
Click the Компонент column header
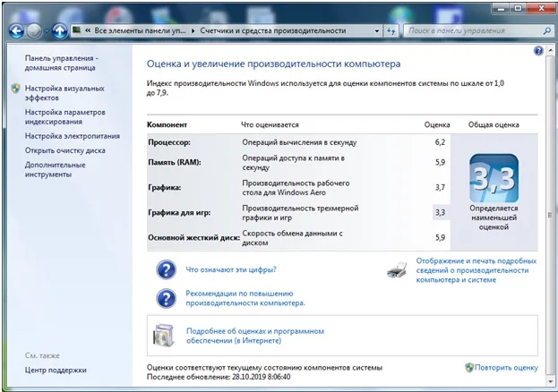point(167,125)
